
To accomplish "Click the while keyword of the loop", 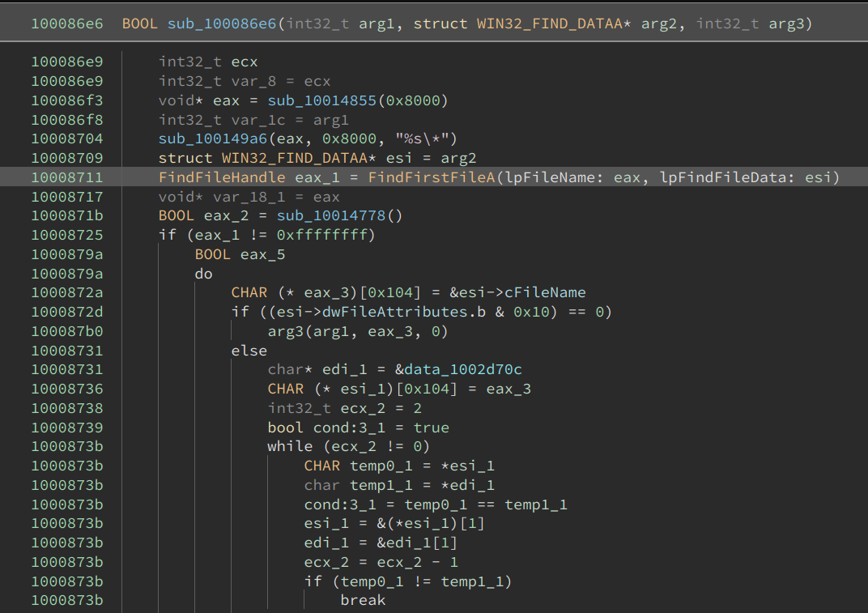I will [290, 446].
